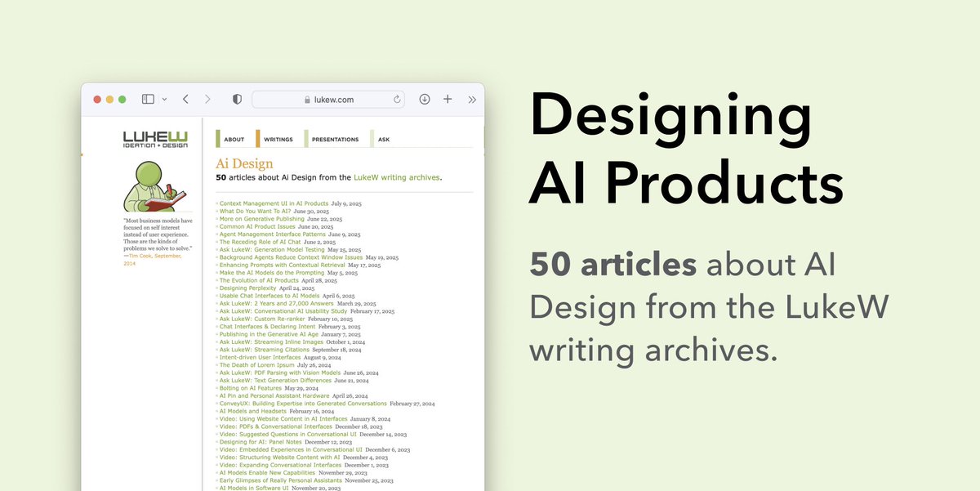Expand the toolbar overflow double-chevron

(472, 100)
